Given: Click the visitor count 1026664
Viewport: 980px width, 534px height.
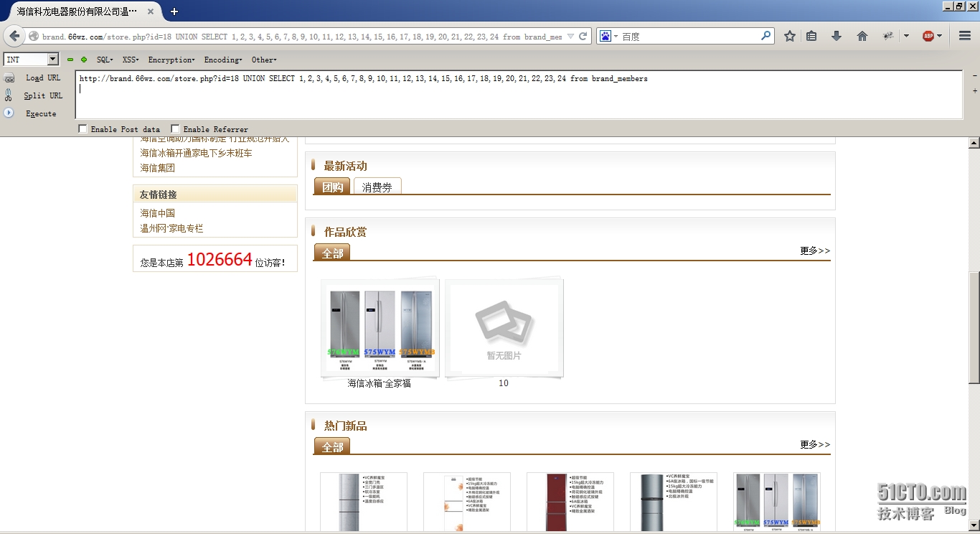Looking at the screenshot, I should [x=220, y=260].
